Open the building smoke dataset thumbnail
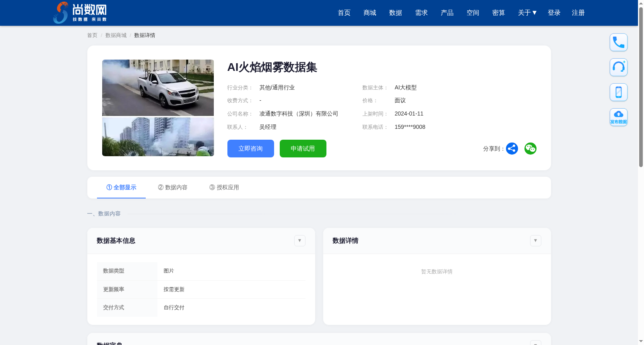The height and width of the screenshot is (345, 644). pos(158,137)
